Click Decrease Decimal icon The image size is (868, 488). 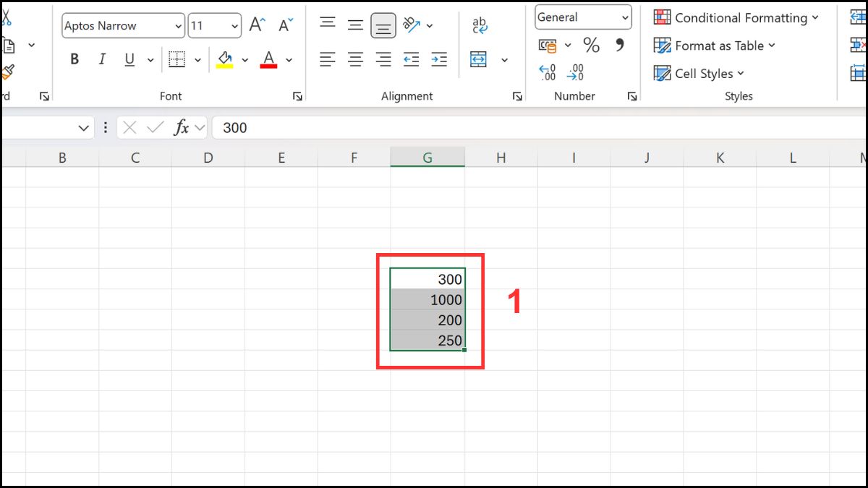coord(574,72)
